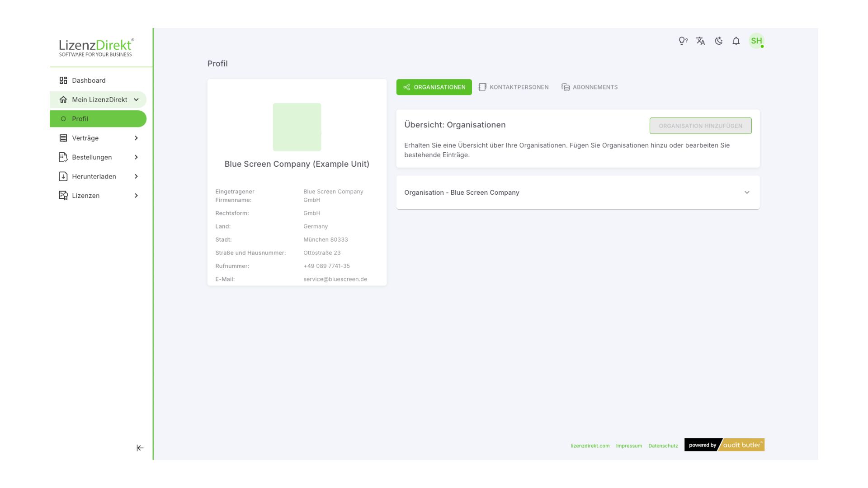Collapse sidebar with the arrow icon
Viewport: 868px width, 488px height.
coord(140,448)
